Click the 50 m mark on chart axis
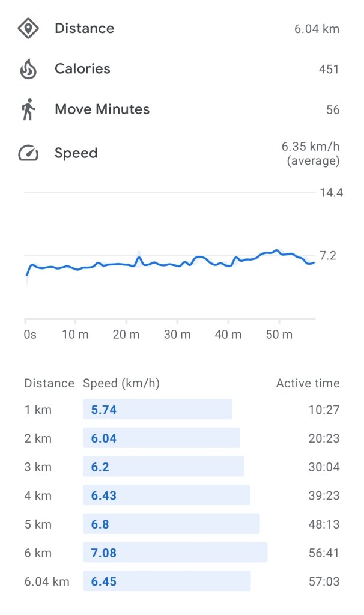The width and height of the screenshot is (364, 615). coord(279,335)
